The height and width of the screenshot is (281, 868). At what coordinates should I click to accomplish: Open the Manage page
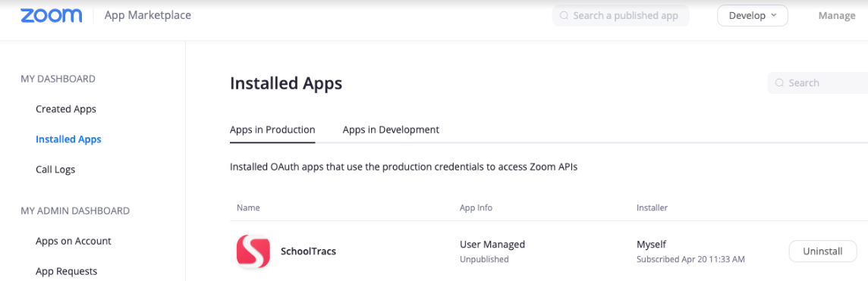(836, 15)
